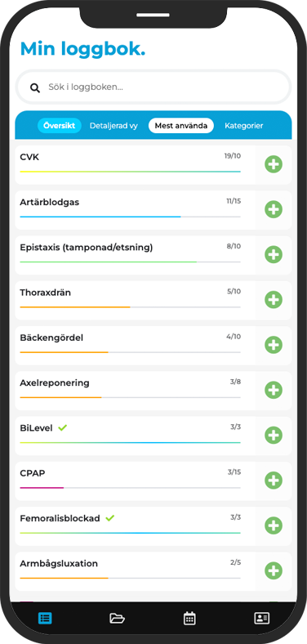Focus the Sök i loggboken search field
Screen dimensions: 307x644
153,87
